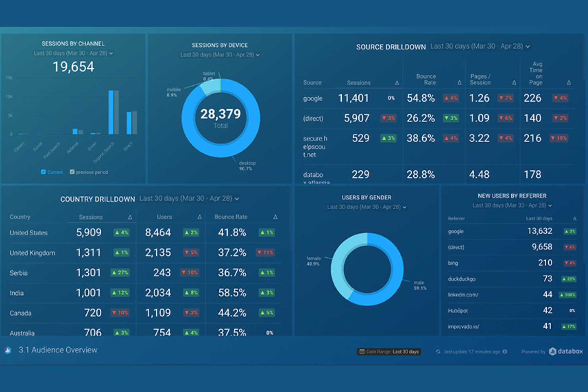Viewport: 588px width, 392px height.
Task: Select the '54.8%' bounce rate value
Action: [x=420, y=98]
